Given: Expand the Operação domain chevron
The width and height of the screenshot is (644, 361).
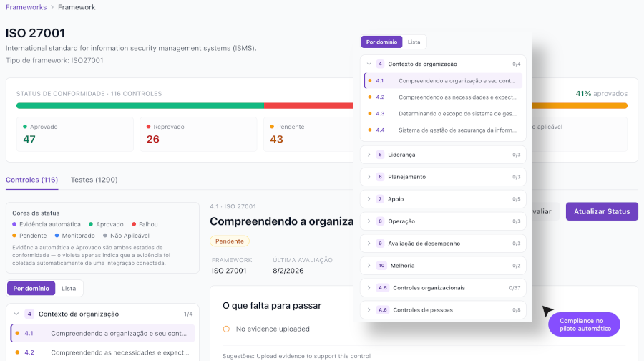Looking at the screenshot, I should [x=369, y=221].
